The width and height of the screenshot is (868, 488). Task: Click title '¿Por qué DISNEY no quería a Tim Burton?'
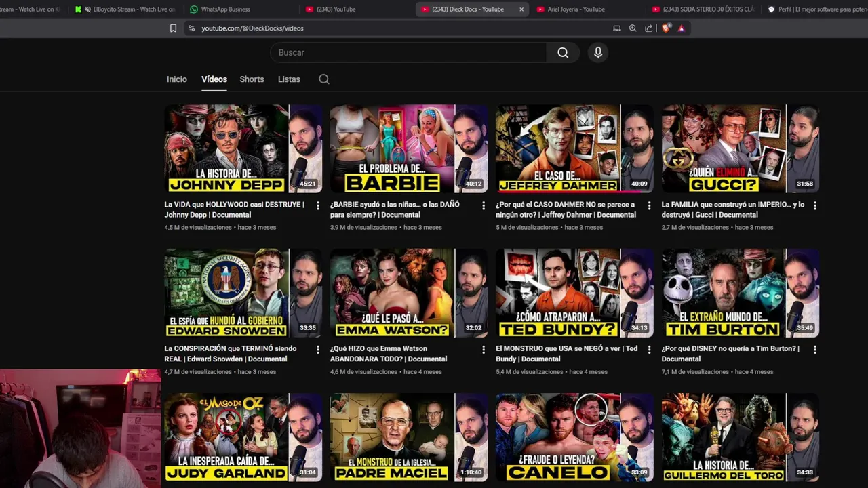(730, 354)
